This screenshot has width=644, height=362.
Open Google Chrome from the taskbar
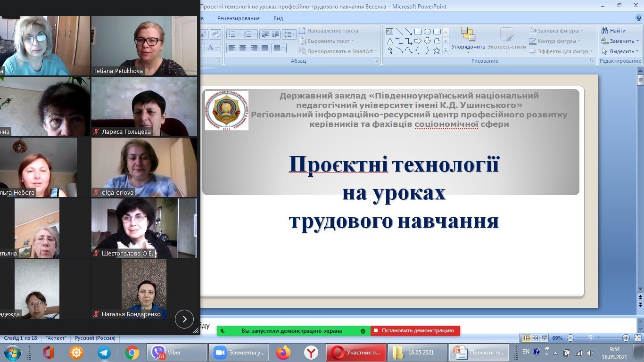(x=132, y=353)
